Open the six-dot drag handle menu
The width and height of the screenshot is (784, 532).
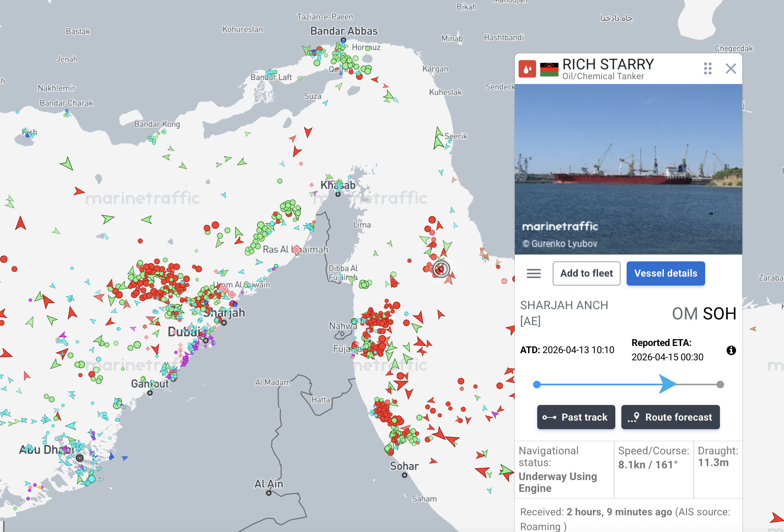click(x=707, y=69)
